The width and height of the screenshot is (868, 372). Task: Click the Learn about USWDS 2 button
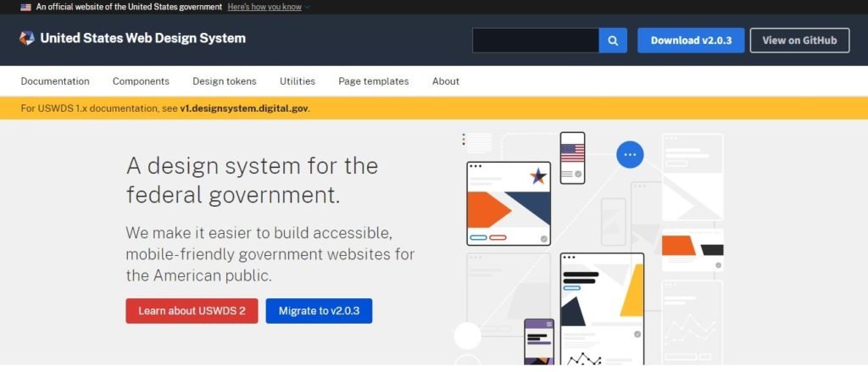point(192,311)
